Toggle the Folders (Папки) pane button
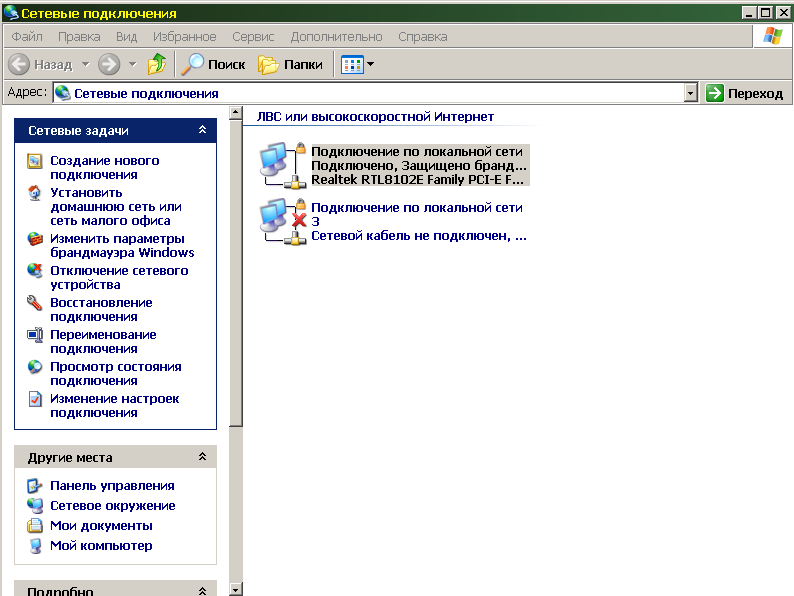 290,64
